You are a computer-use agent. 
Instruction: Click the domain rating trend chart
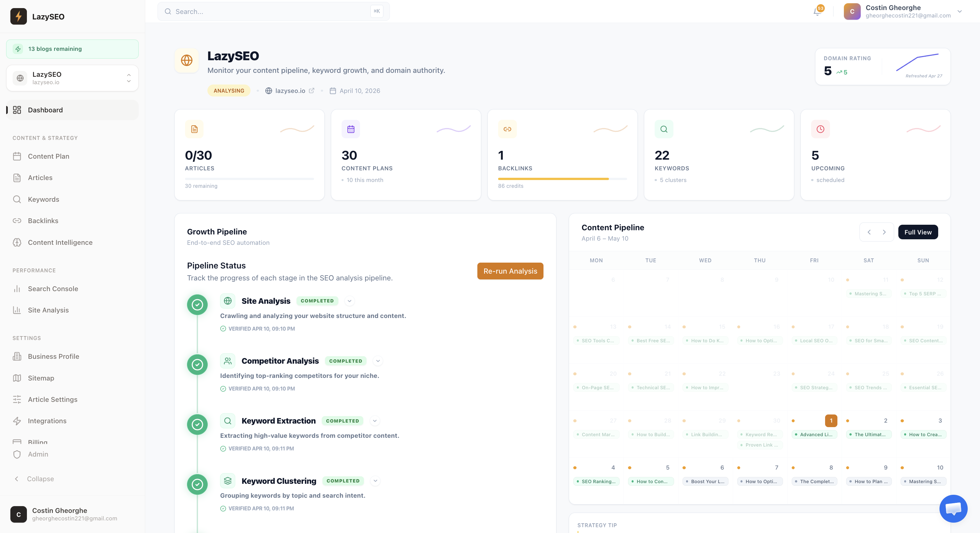917,62
